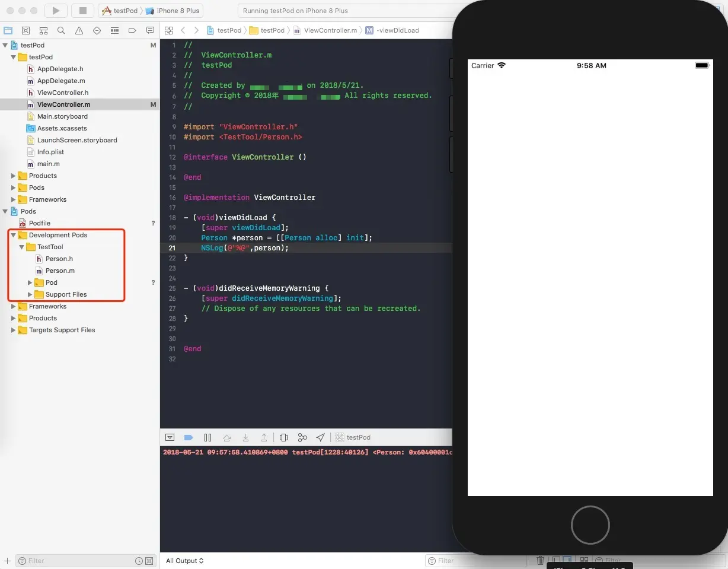Select ViewController.h file
This screenshot has width=728, height=569.
58,93
